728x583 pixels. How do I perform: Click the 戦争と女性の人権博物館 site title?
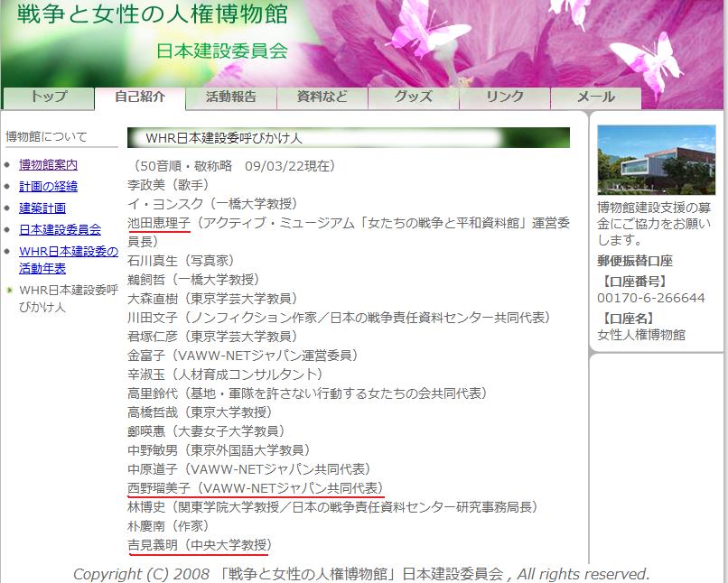153,14
